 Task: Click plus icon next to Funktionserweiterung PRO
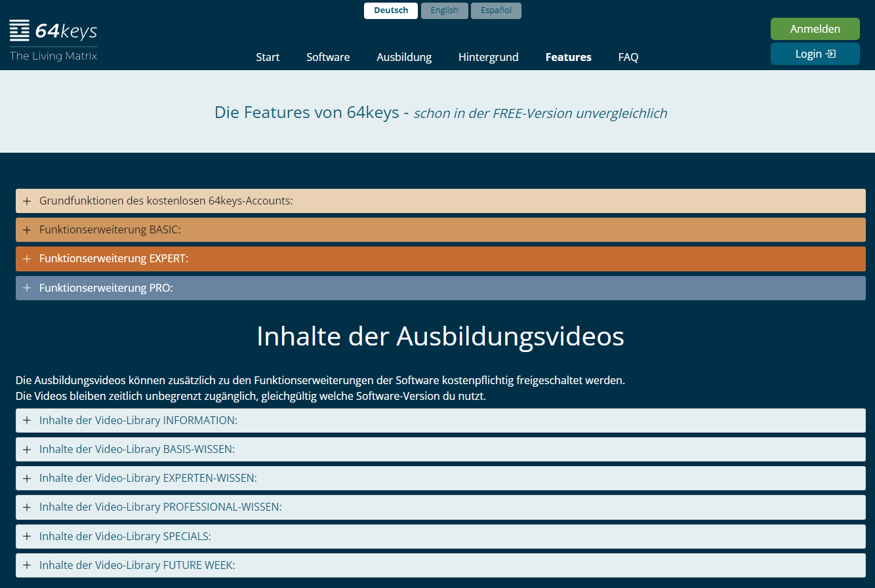[27, 288]
